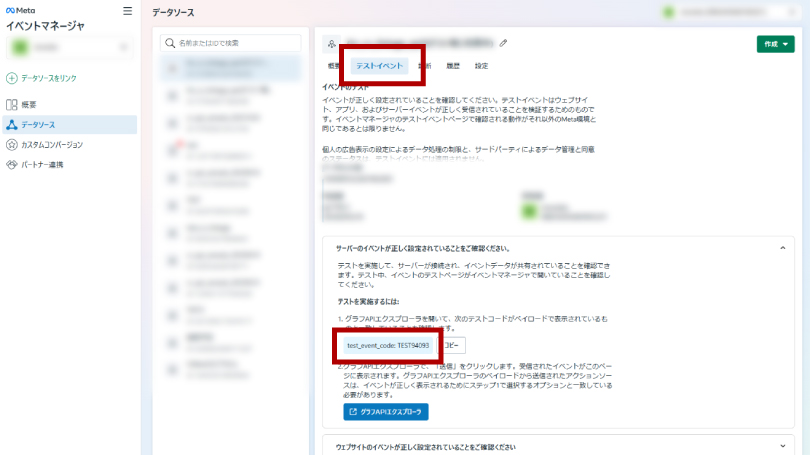Open the top-right account dropdown

pos(731,12)
